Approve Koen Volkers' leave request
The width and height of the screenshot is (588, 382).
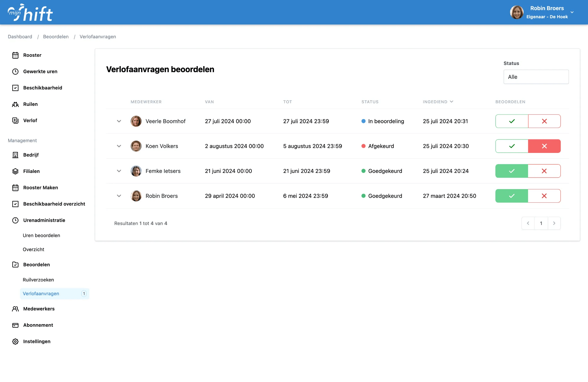pos(512,146)
